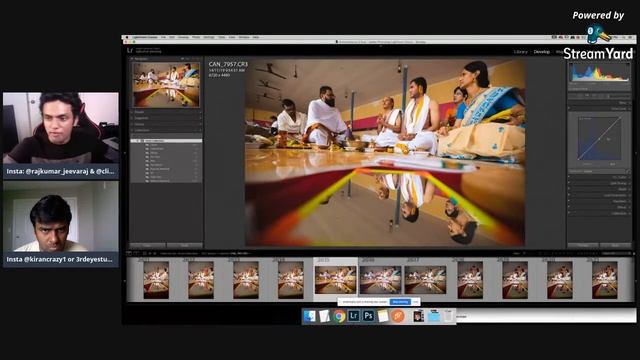Open the Window menu
The width and height of the screenshot is (640, 360).
click(x=244, y=37)
